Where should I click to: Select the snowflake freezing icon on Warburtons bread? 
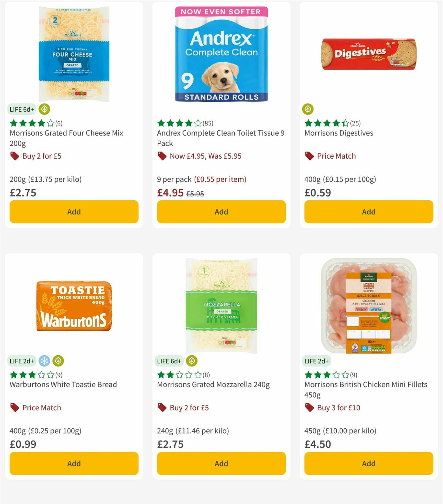pos(44,361)
